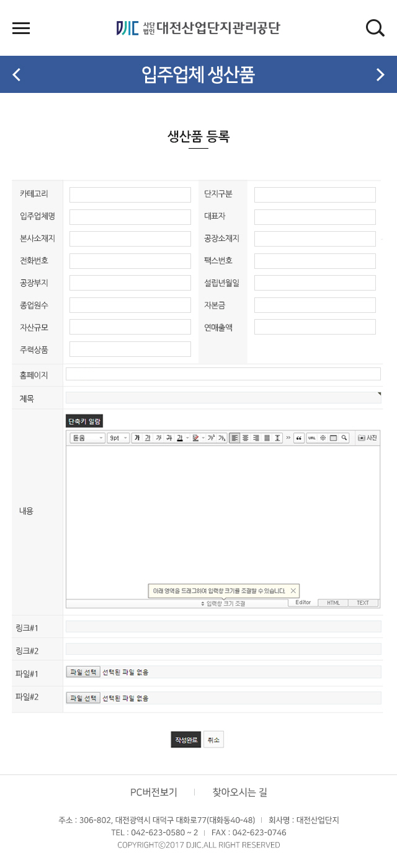Click the 제목 title input field
Image resolution: width=397 pixels, height=868 pixels.
click(223, 398)
